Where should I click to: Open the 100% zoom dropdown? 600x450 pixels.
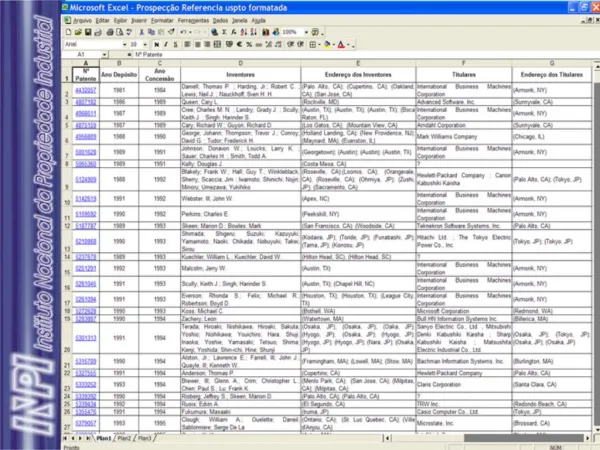click(306, 32)
